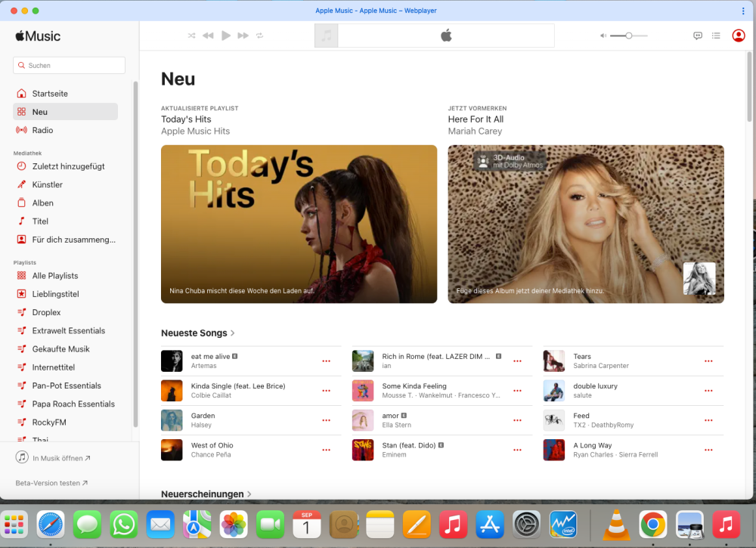This screenshot has height=548, width=756.
Task: Open Internettitel playlist
Action: click(66, 367)
